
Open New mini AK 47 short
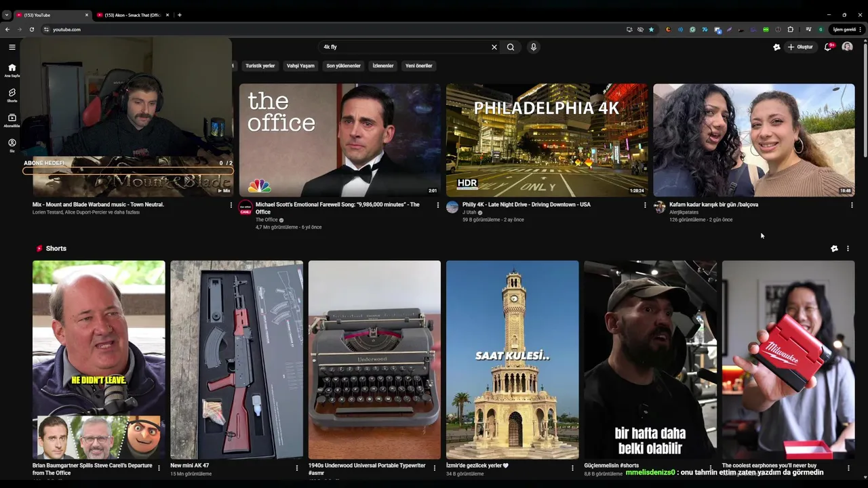237,360
